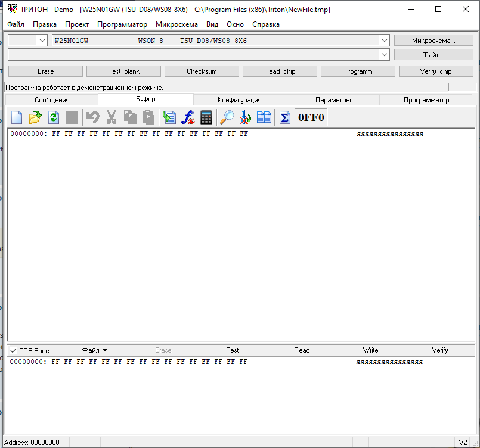The height and width of the screenshot is (448, 480).
Task: Toggle the OTP Page checkbox
Action: 13,350
